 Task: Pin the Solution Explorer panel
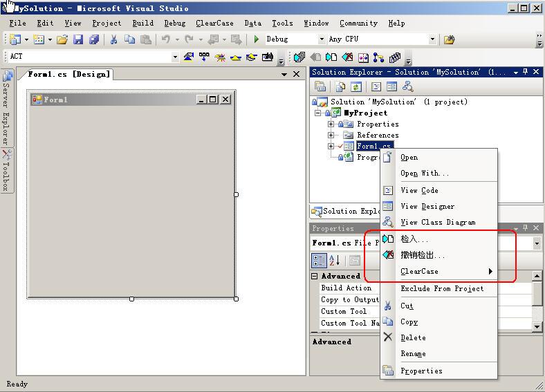click(x=525, y=72)
